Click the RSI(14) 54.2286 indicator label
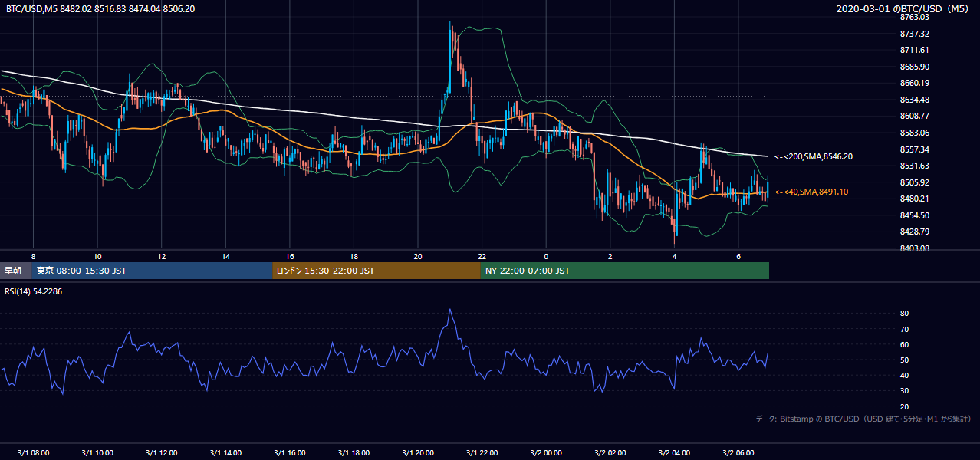 [34, 292]
